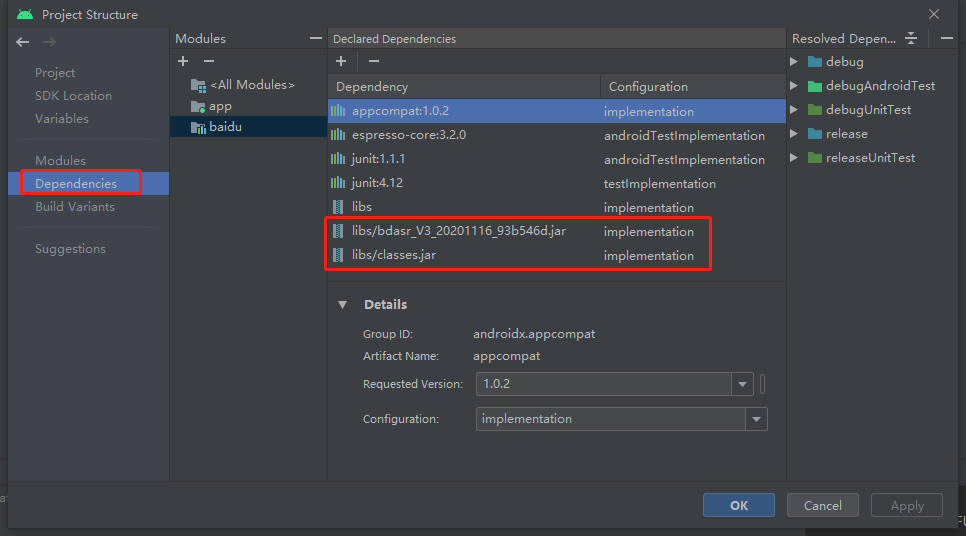Viewport: 966px width, 536px height.
Task: Expand the release node
Action: 794,134
